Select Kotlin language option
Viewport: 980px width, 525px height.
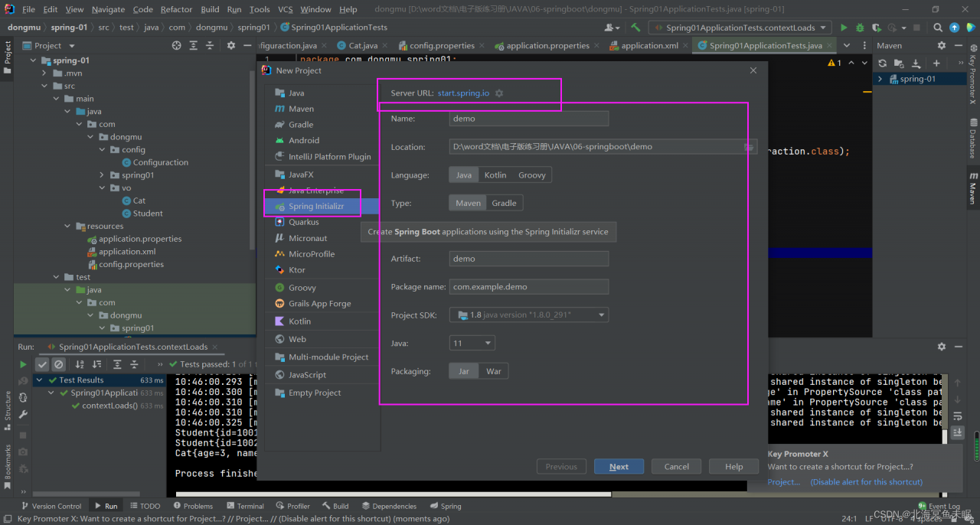(495, 175)
